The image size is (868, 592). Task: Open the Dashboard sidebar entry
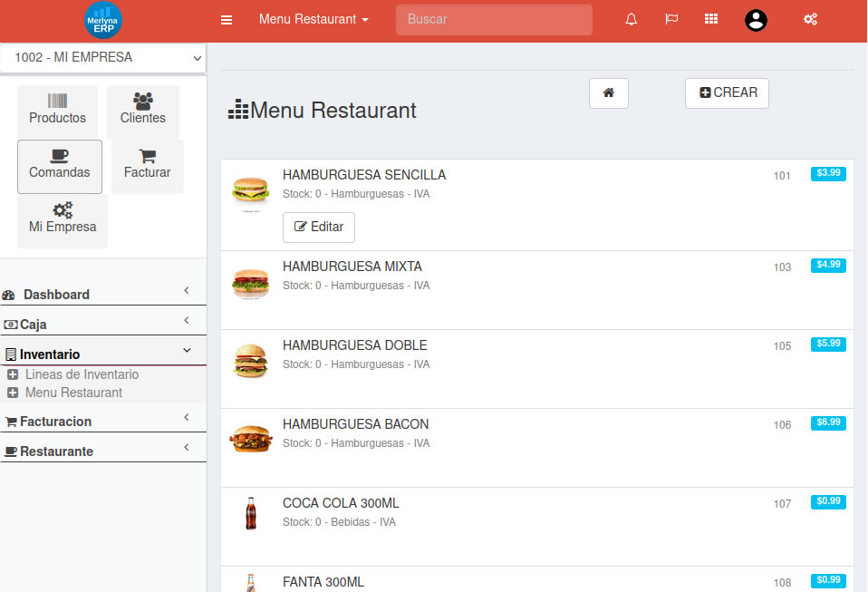click(x=57, y=295)
